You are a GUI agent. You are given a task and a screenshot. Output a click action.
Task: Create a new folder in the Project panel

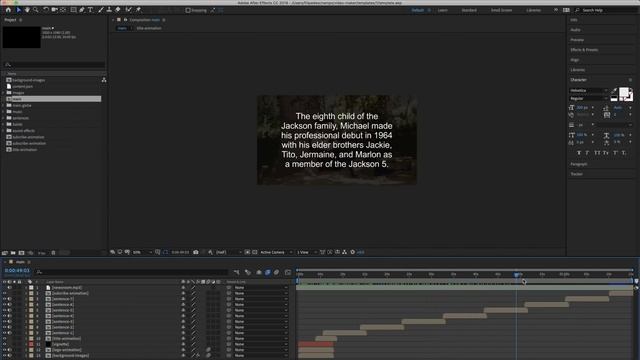point(13,253)
